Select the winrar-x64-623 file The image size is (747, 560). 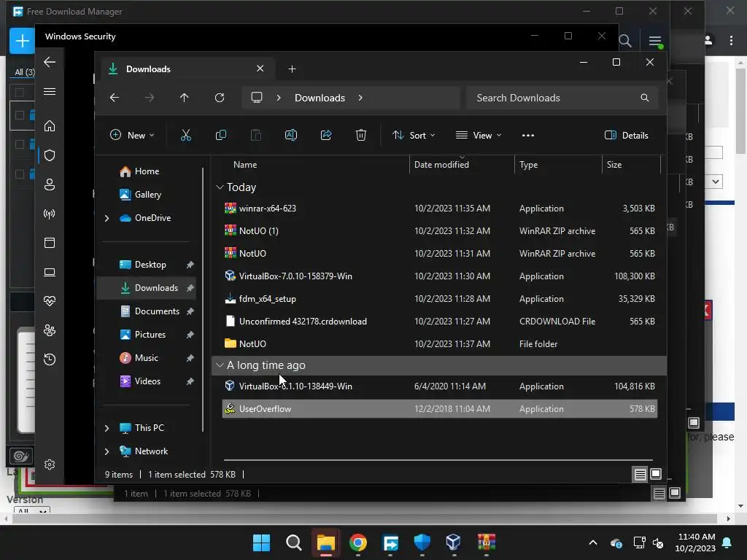point(439,209)
